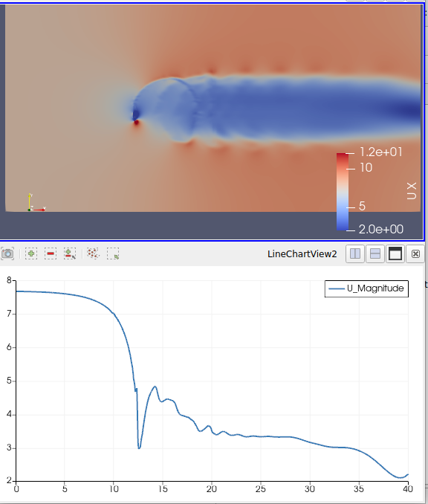
Task: Maximize the LineChartView2 pane
Action: point(395,254)
